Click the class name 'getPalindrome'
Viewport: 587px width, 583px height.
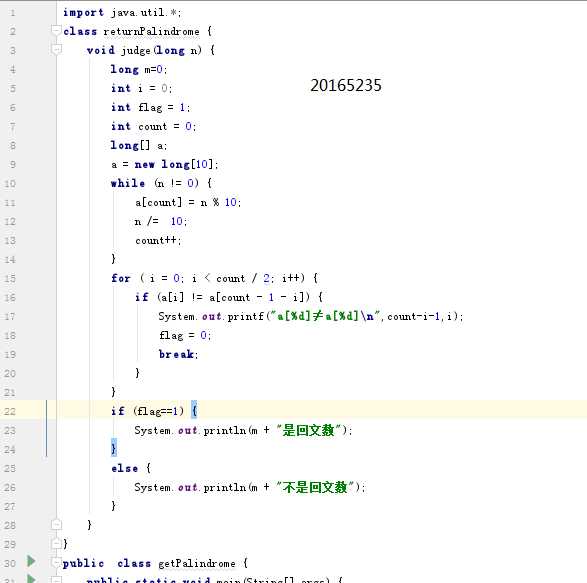(197, 564)
